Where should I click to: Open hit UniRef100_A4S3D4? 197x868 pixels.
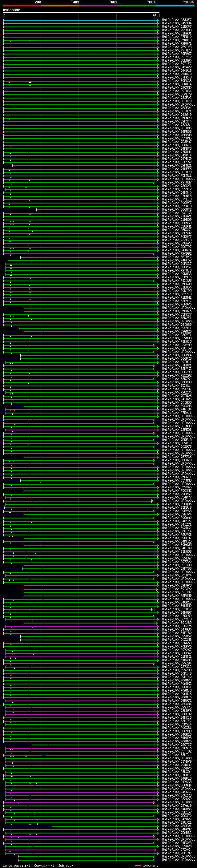coord(177,23)
